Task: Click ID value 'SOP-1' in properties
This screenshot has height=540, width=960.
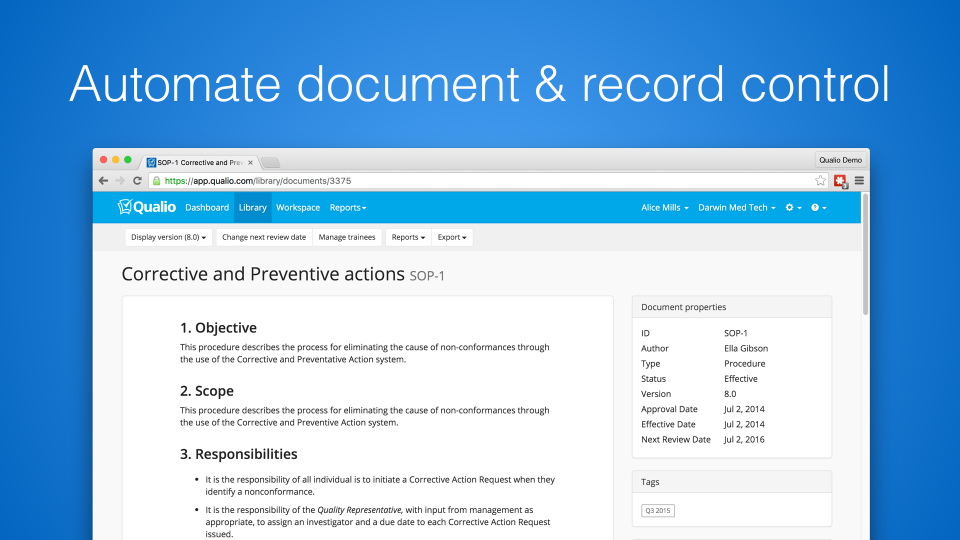Action: click(x=735, y=333)
